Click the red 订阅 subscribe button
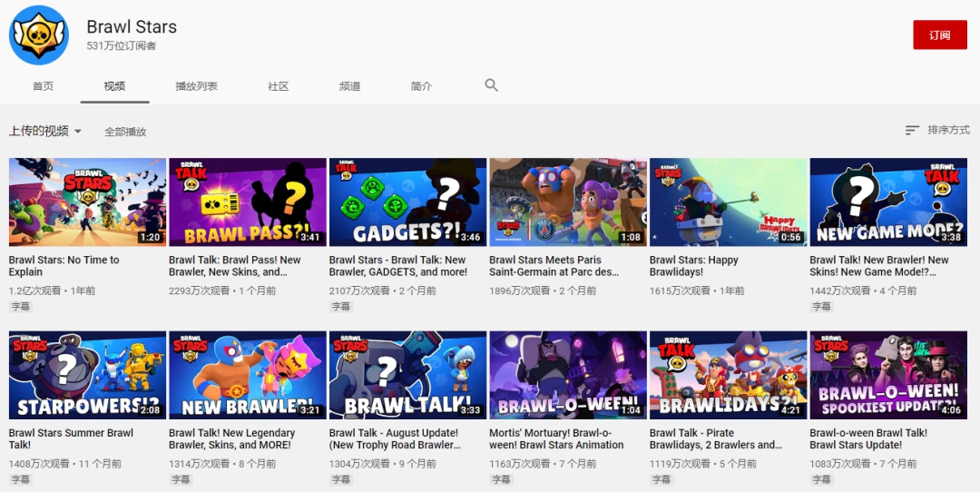The width and height of the screenshot is (980, 492). coord(940,35)
